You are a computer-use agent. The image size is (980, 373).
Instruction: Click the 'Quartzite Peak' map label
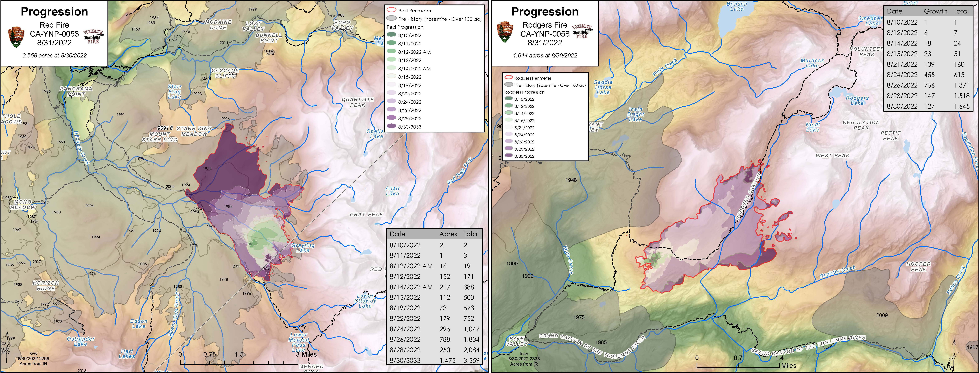click(358, 102)
